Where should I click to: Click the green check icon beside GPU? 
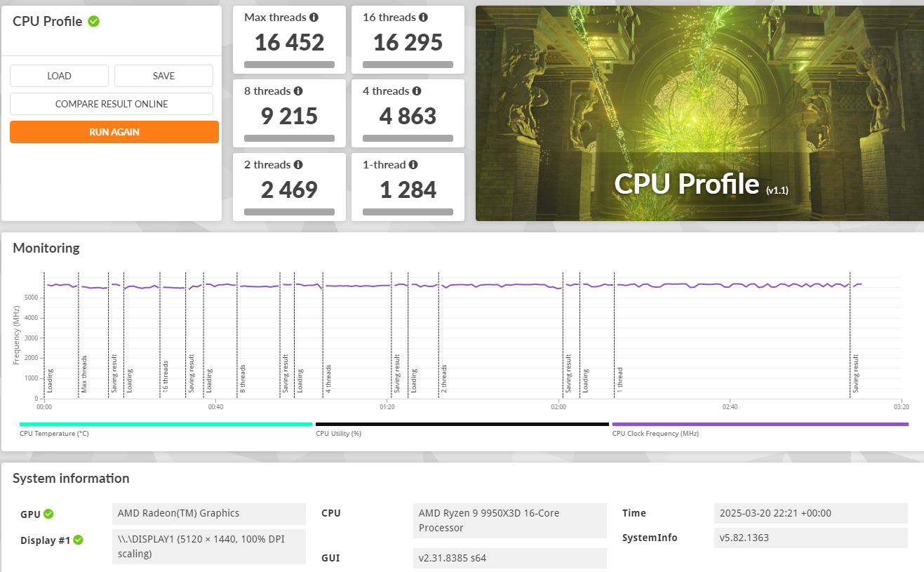[x=48, y=514]
